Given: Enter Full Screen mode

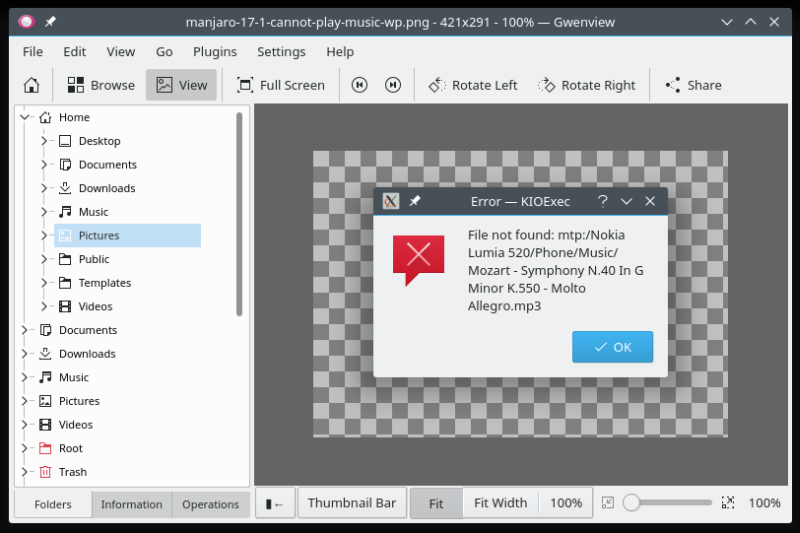Looking at the screenshot, I should click(x=280, y=85).
